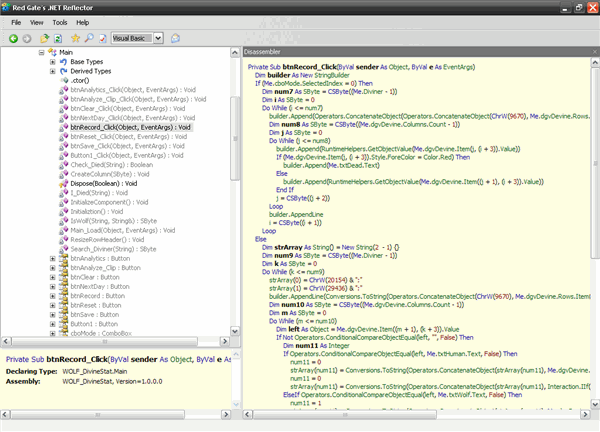Click the green Back navigation arrow

[13, 38]
